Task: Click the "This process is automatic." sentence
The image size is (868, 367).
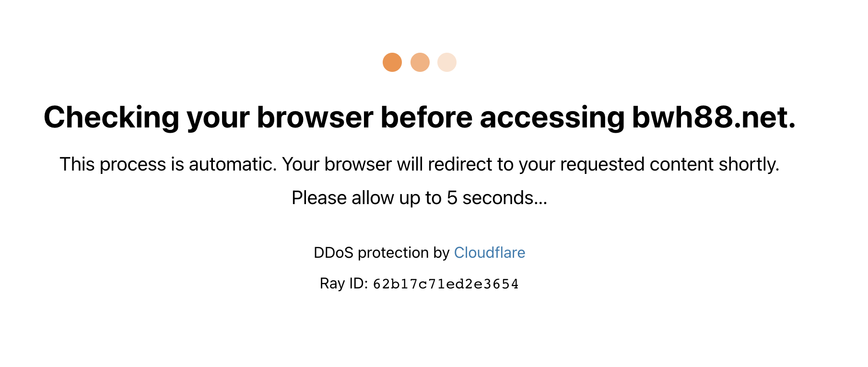Action: pyautogui.click(x=168, y=164)
